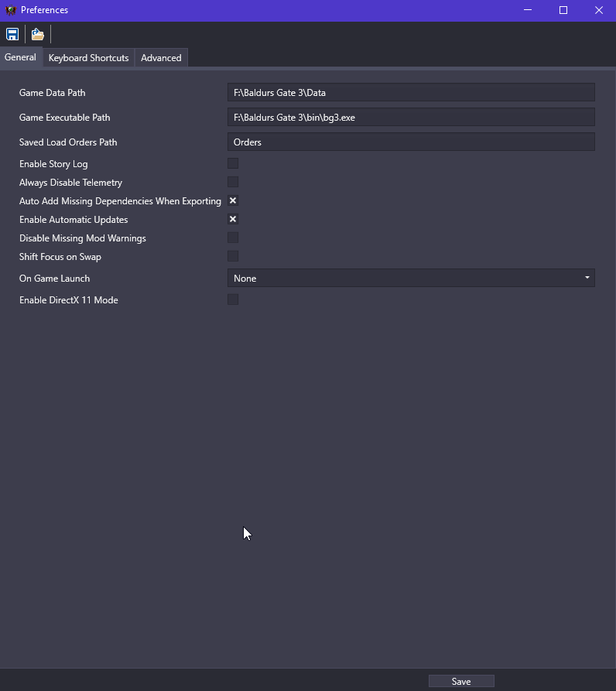The image size is (616, 691).
Task: Open the On Game Launch dropdown
Action: [x=412, y=277]
